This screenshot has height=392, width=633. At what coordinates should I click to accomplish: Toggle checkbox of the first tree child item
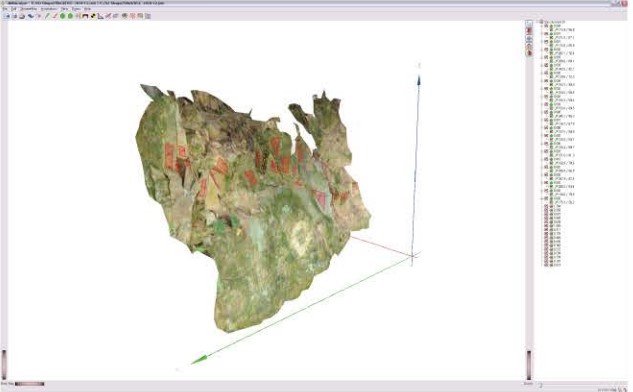click(x=546, y=26)
